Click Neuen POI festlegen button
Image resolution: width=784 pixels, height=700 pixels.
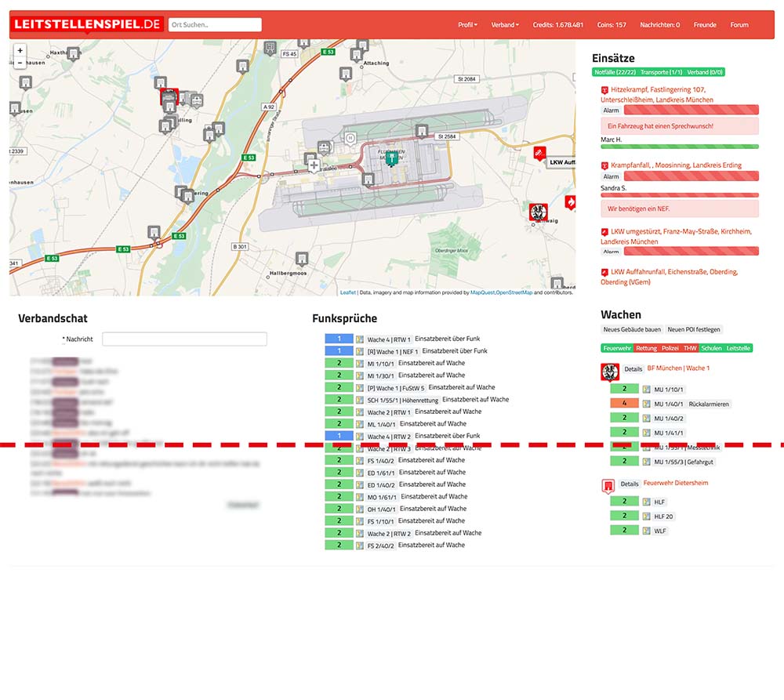point(694,329)
